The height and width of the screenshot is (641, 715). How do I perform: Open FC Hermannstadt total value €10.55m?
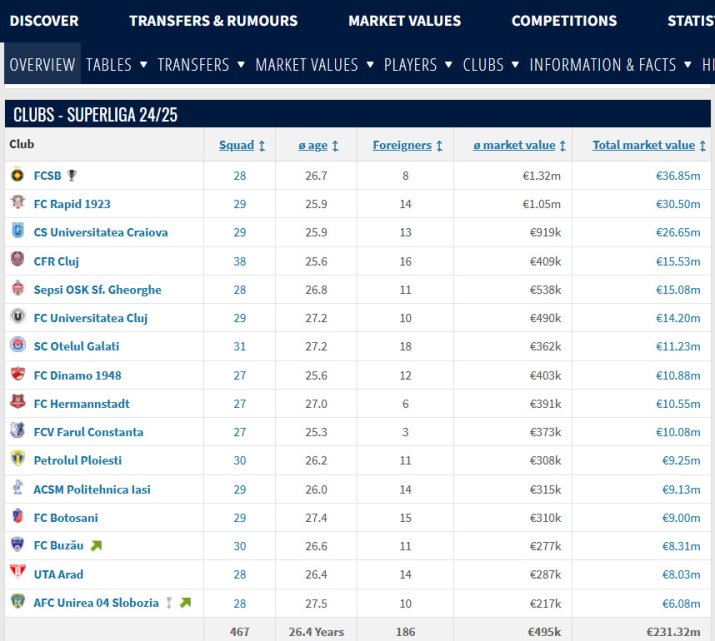coord(678,403)
